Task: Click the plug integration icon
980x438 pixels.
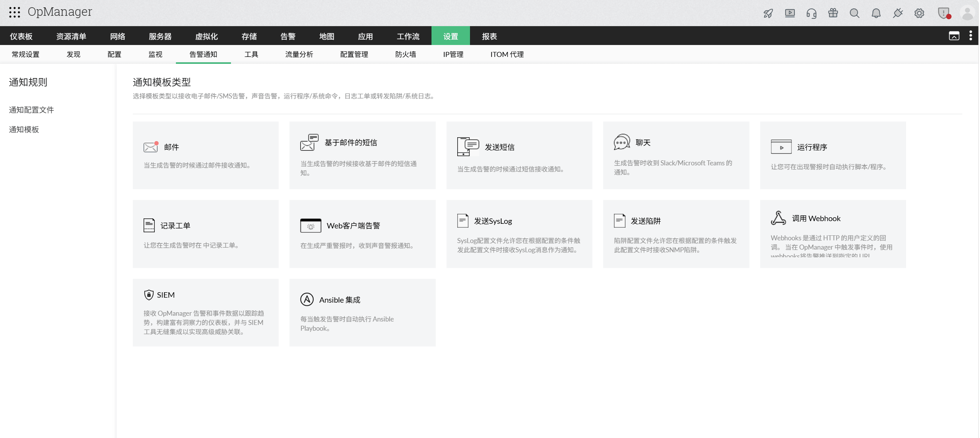Action: (897, 13)
